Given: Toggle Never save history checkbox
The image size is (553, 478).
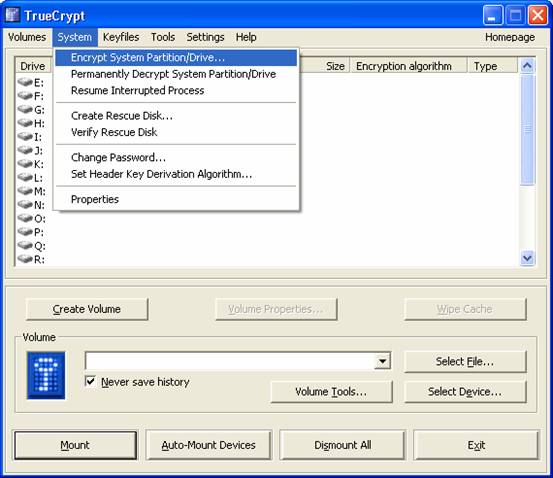Looking at the screenshot, I should pyautogui.click(x=91, y=381).
